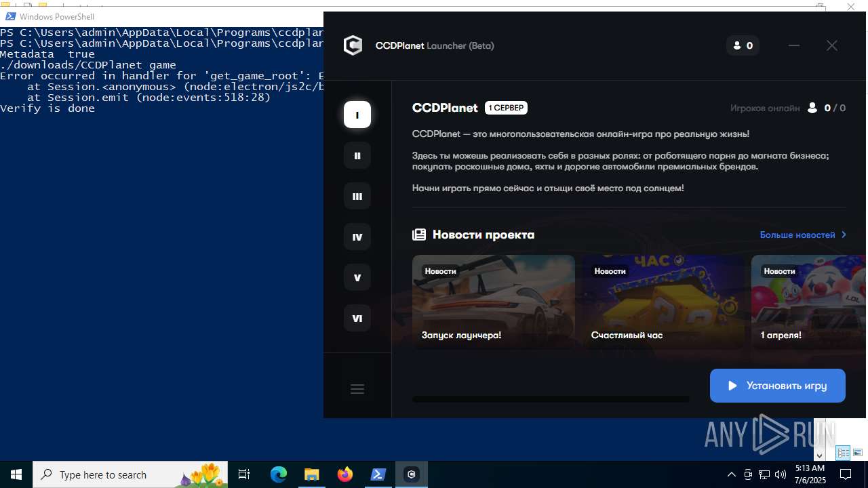Screen dimensions: 868x488
Task: Open the notification center icon
Action: 846,474
